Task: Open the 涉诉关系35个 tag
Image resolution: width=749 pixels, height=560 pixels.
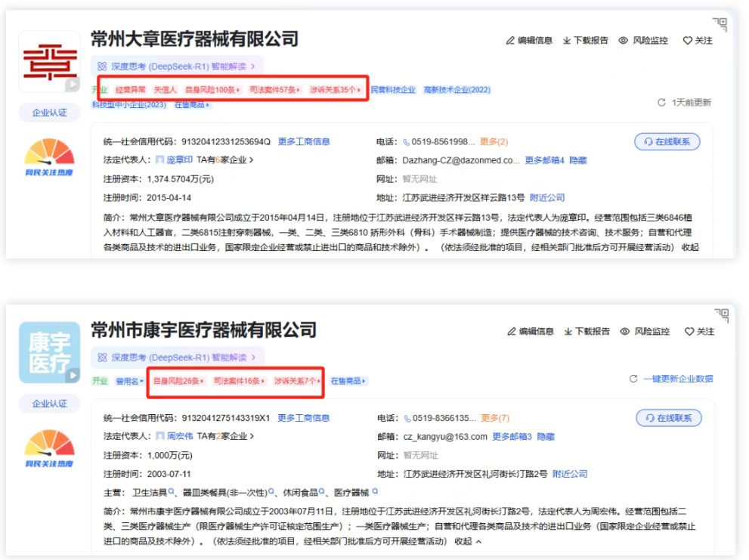Action: tap(336, 90)
